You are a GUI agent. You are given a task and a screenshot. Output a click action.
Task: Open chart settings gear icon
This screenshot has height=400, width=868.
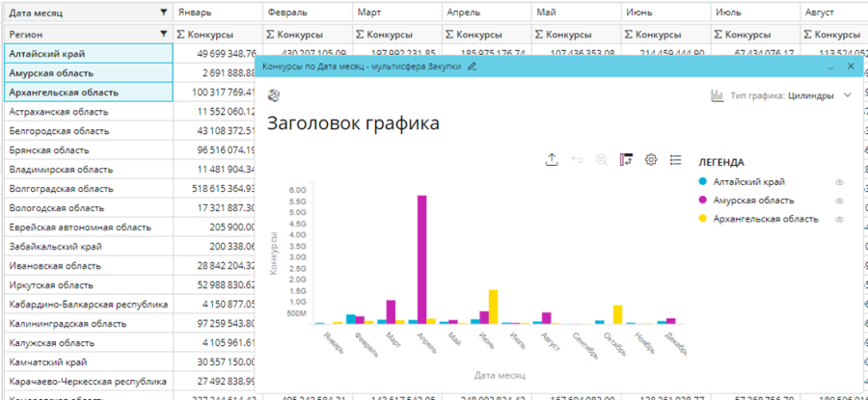651,160
